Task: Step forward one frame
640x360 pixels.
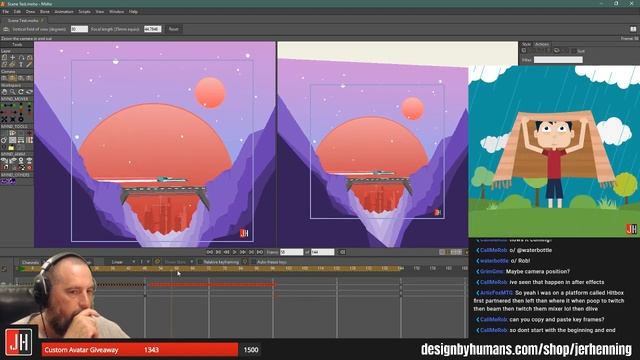Action: tap(243, 252)
